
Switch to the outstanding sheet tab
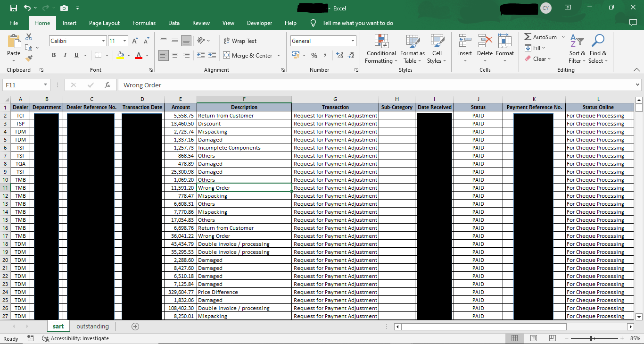[92, 327]
